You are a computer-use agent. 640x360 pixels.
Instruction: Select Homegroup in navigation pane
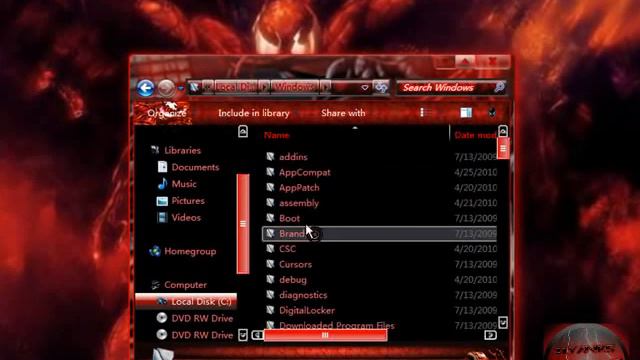click(x=190, y=251)
